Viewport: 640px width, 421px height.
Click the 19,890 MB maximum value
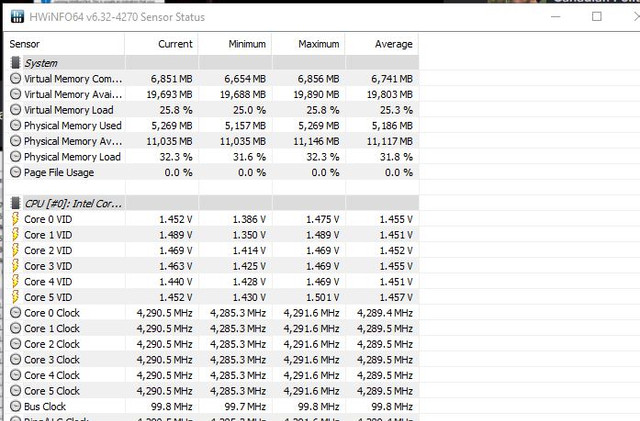[316, 94]
